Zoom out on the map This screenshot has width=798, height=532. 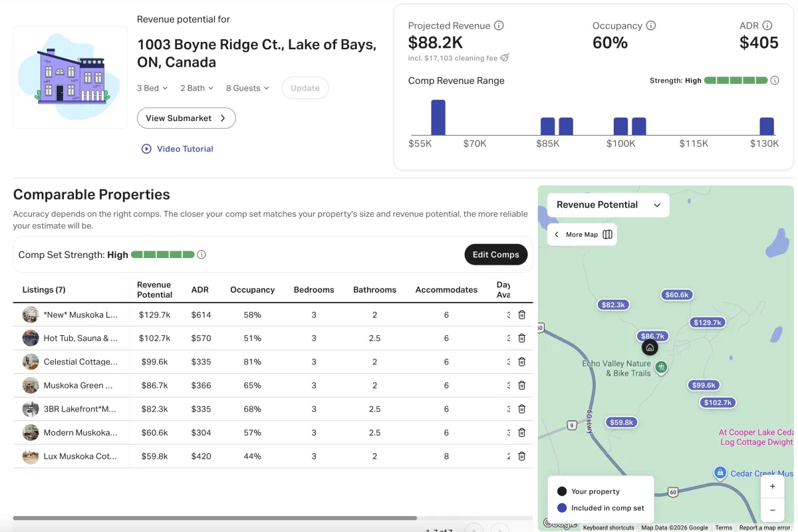pyautogui.click(x=772, y=510)
